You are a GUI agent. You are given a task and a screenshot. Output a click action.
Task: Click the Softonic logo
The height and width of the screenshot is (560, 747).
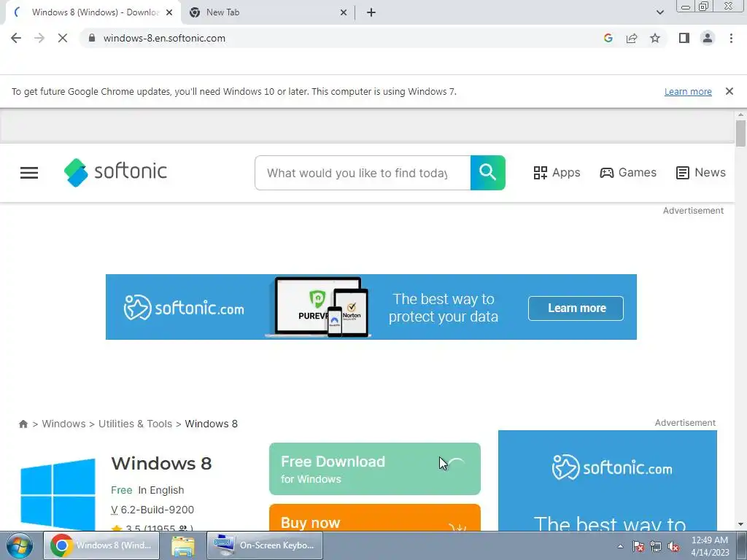(115, 172)
